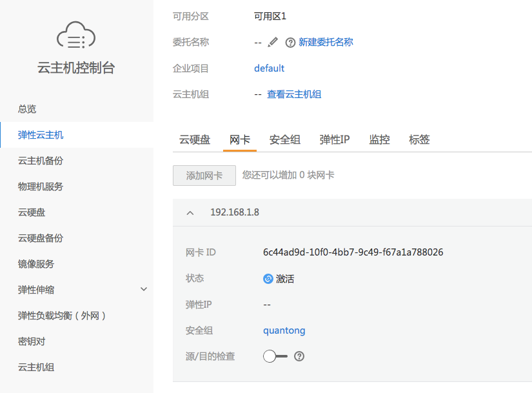Toggle the 源/目的检查 switch
This screenshot has height=393, width=532.
tap(275, 356)
